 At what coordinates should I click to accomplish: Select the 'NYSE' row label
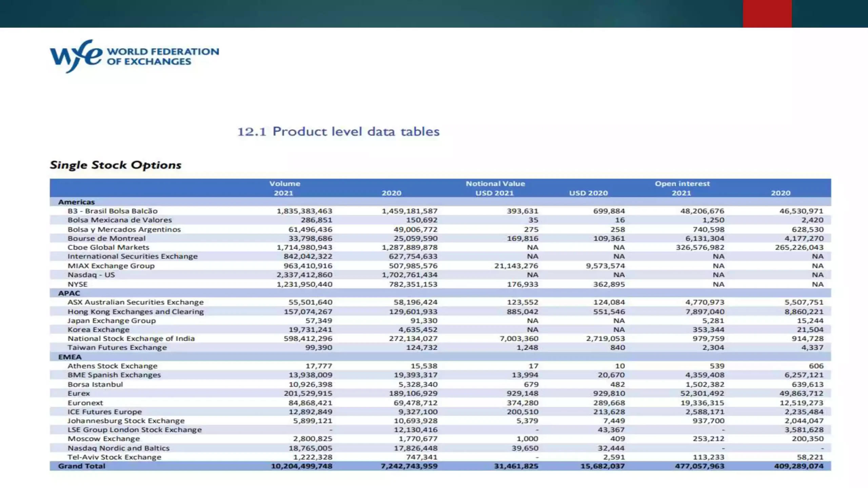pos(77,284)
